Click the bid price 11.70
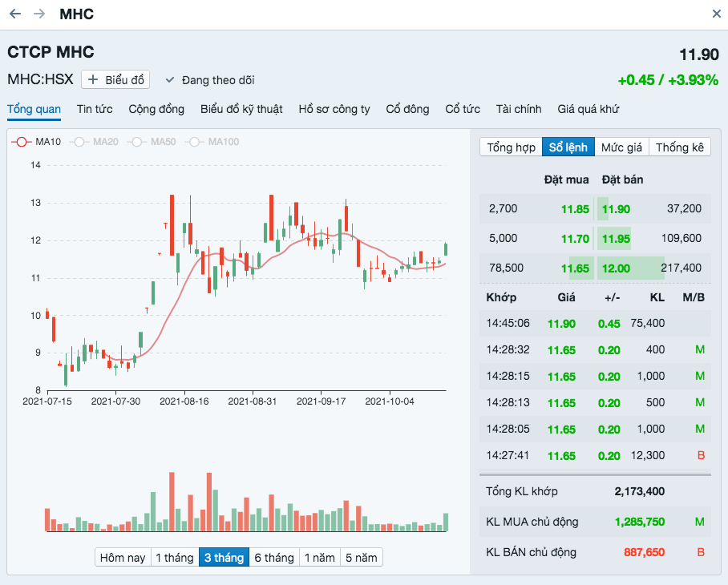The image size is (728, 585). (x=575, y=239)
